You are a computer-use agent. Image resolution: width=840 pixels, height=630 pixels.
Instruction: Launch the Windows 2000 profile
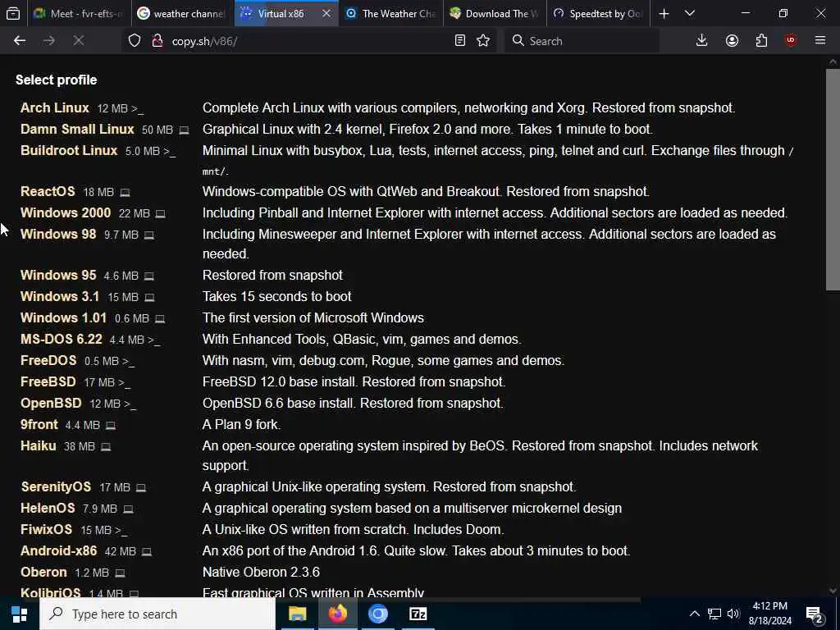[x=66, y=212]
